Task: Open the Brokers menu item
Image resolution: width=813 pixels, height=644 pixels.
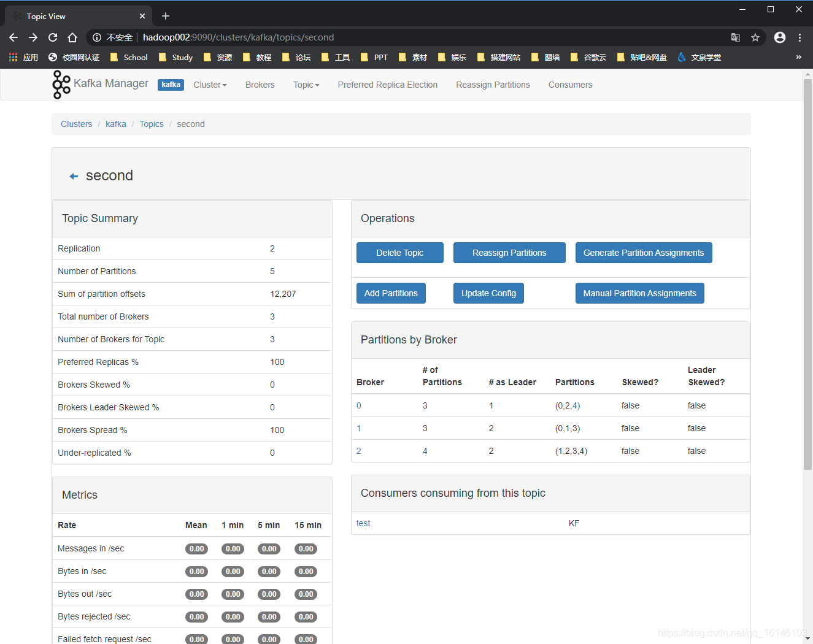Action: (x=260, y=85)
